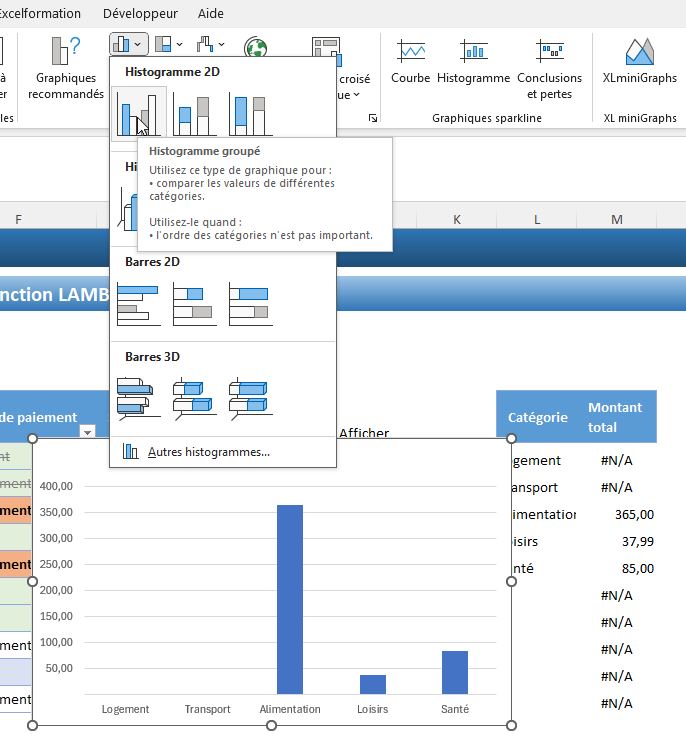
Task: Click the 'Montant total' header cell
Action: [x=617, y=417]
